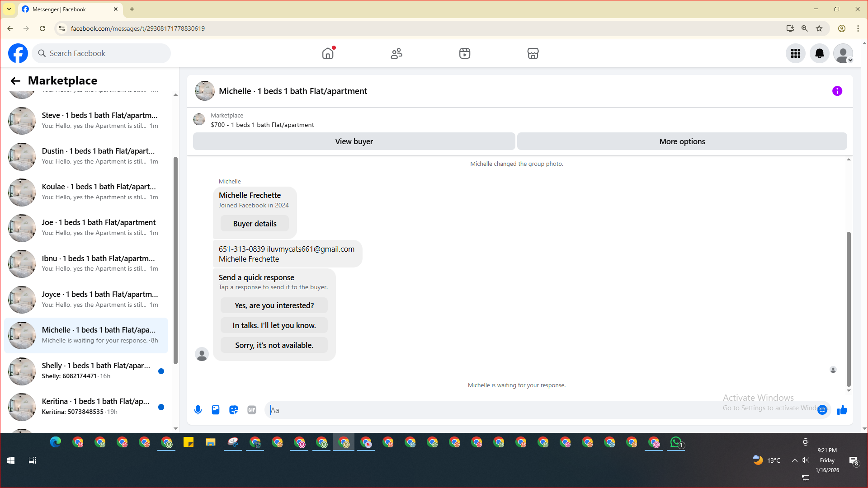Open Chrome tab search dropdown arrow
The width and height of the screenshot is (868, 488).
click(9, 9)
